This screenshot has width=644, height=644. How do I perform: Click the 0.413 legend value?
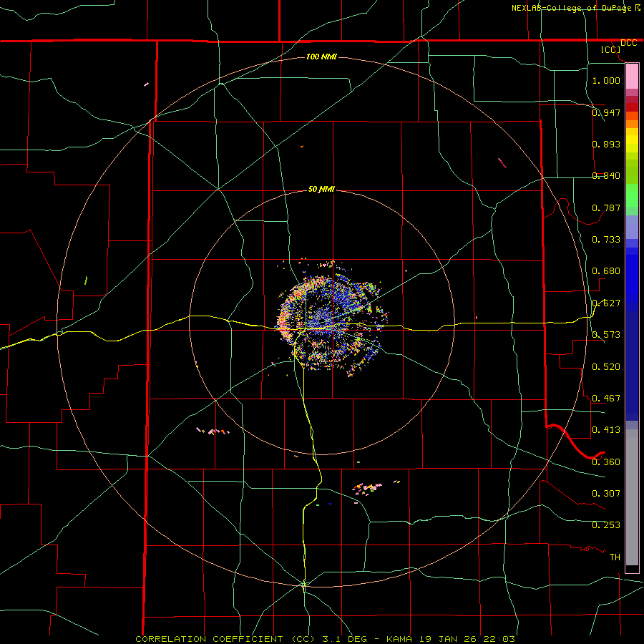tap(606, 429)
